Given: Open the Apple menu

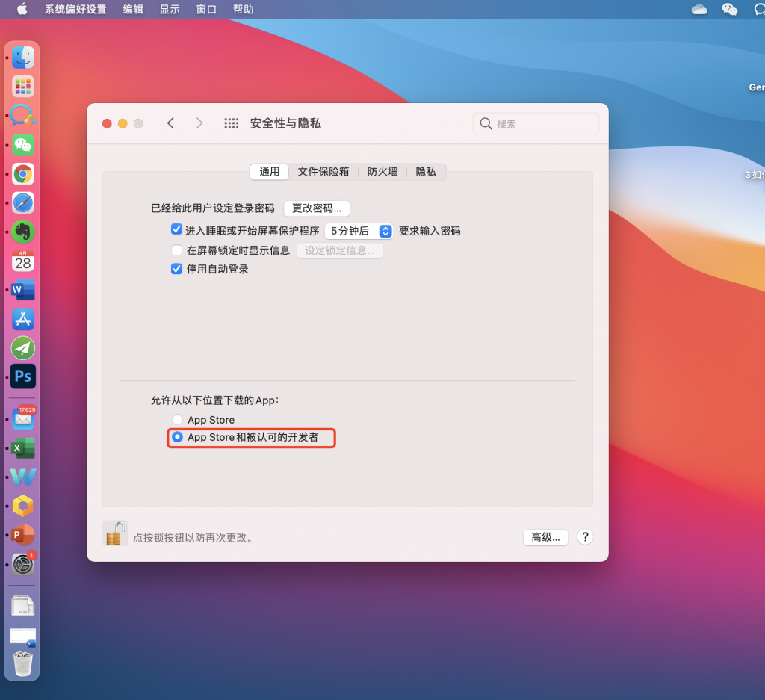Looking at the screenshot, I should [22, 9].
